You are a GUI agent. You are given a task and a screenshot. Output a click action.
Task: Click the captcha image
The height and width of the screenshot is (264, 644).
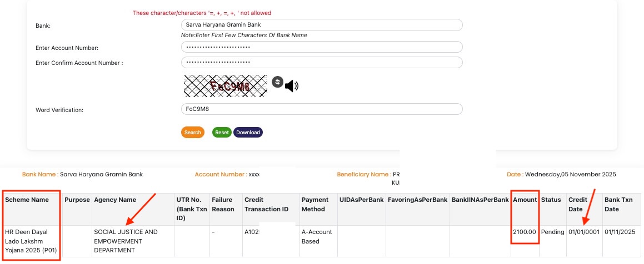[x=225, y=85]
